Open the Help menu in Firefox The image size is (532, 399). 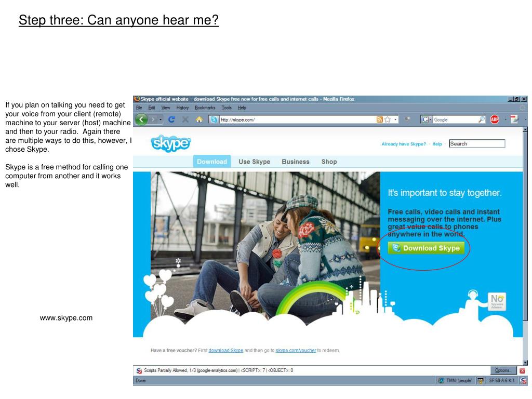[x=242, y=108]
